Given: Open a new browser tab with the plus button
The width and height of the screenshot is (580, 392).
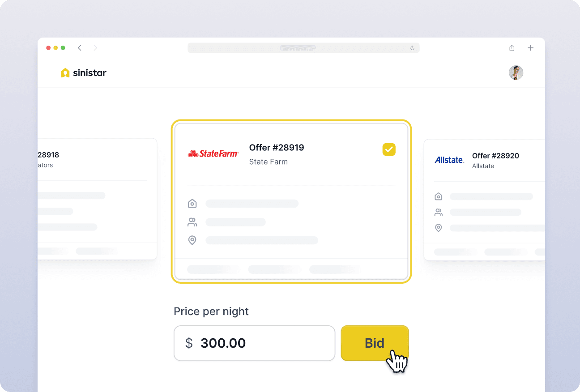Looking at the screenshot, I should coord(530,47).
